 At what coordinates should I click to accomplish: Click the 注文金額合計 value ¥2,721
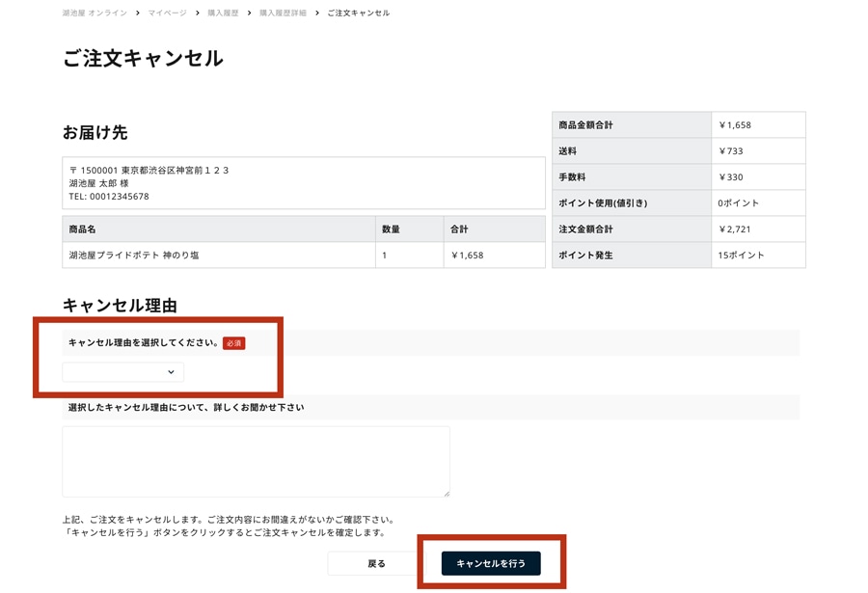point(735,229)
